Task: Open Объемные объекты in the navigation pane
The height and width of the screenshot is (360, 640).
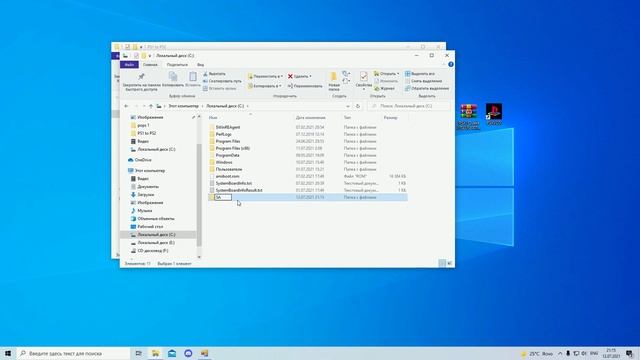Action: [x=156, y=219]
